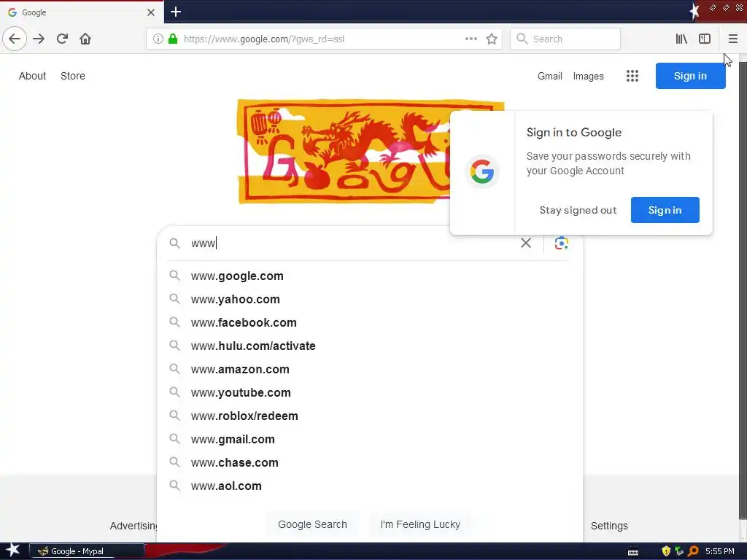Choose the www.facebook.com suggestion
The width and height of the screenshot is (747, 560).
pyautogui.click(x=369, y=322)
